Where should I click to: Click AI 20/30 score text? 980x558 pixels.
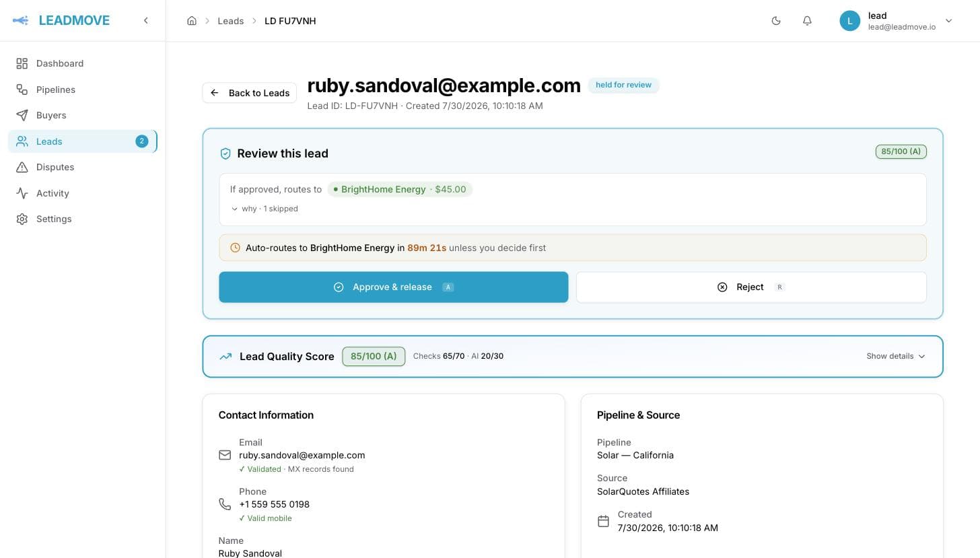click(x=487, y=356)
